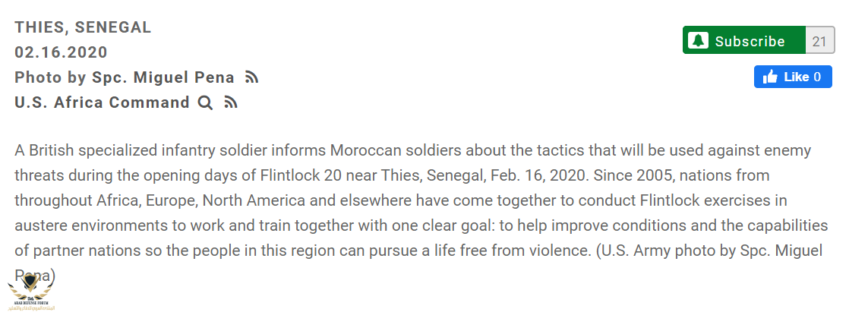Viewport: 868px width, 312px height.
Task: Open the Photo by Spc. Miguel Pena link
Action: [125, 77]
